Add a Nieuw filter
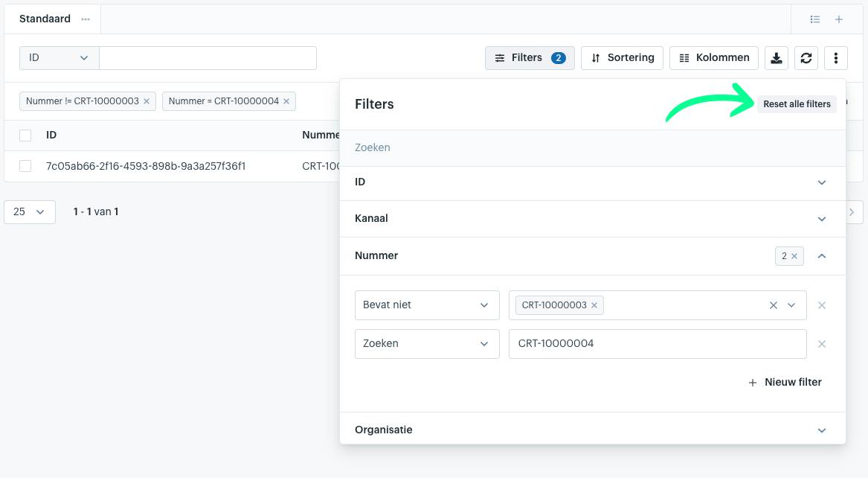The height and width of the screenshot is (478, 868). point(785,382)
